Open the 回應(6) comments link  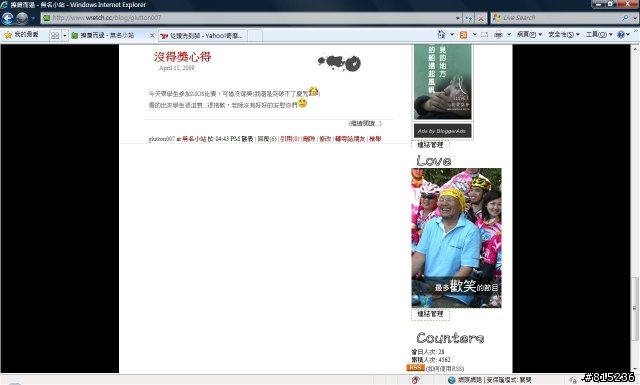click(267, 139)
